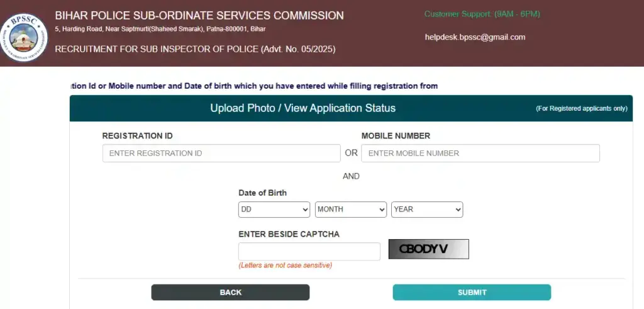Open the YEAR dropdown
644x309 pixels.
[x=427, y=210]
